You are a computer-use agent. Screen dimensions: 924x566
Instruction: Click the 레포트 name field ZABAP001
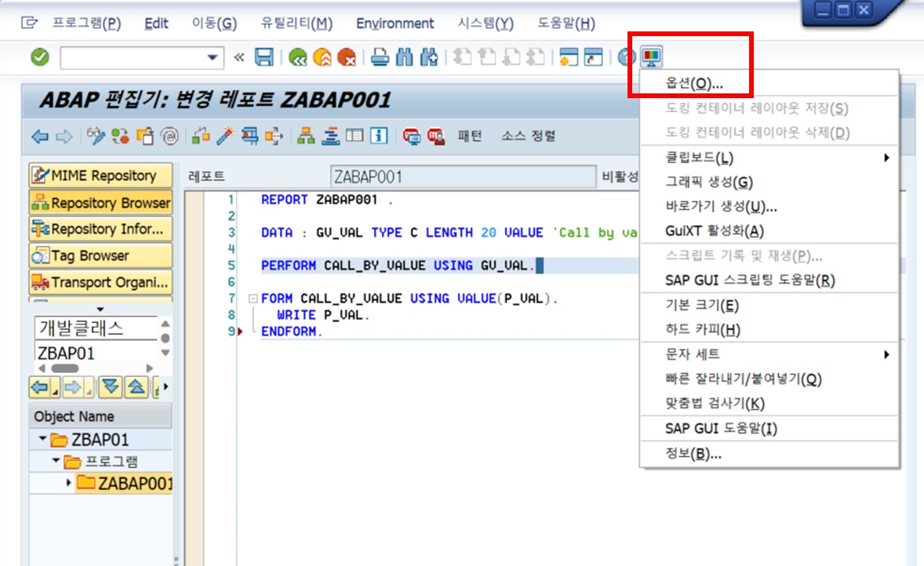point(464,177)
